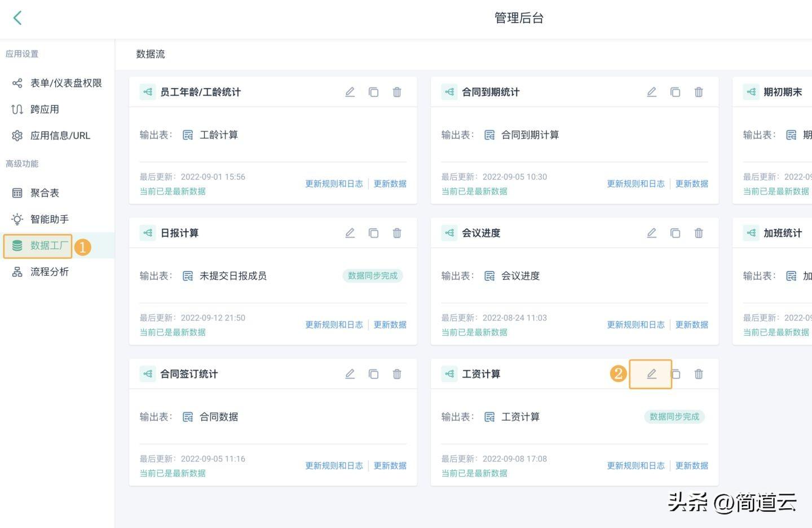
Task: Click 更新数据 for 员工年龄/工龄统计
Action: (x=390, y=184)
